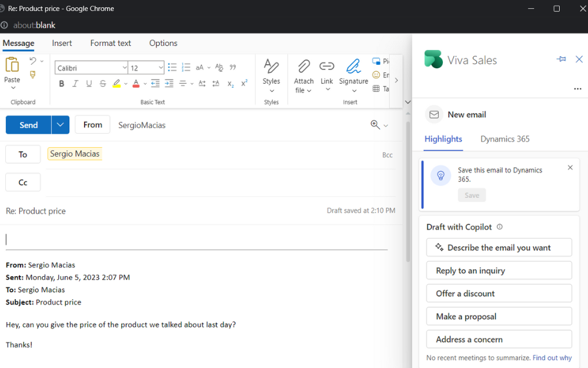Click the Paste clipboard icon
This screenshot has height=368, width=588.
pyautogui.click(x=12, y=65)
